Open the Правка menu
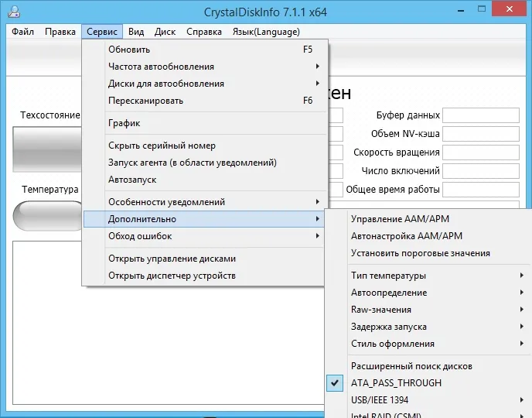The width and height of the screenshot is (532, 418). pyautogui.click(x=60, y=32)
